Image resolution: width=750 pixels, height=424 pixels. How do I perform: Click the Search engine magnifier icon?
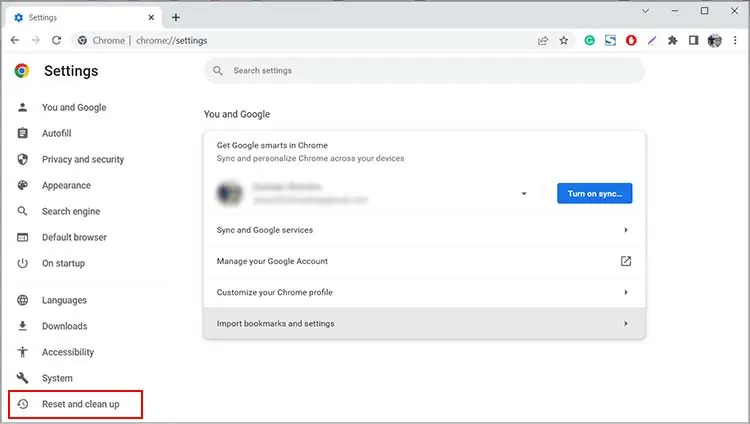(x=22, y=211)
